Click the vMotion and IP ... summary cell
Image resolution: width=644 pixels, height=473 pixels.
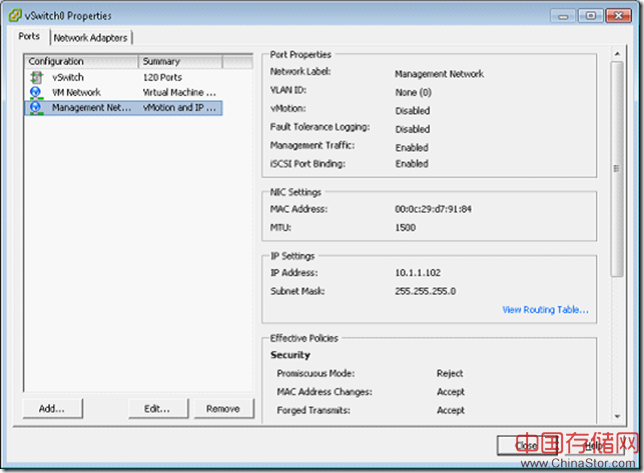coord(179,108)
